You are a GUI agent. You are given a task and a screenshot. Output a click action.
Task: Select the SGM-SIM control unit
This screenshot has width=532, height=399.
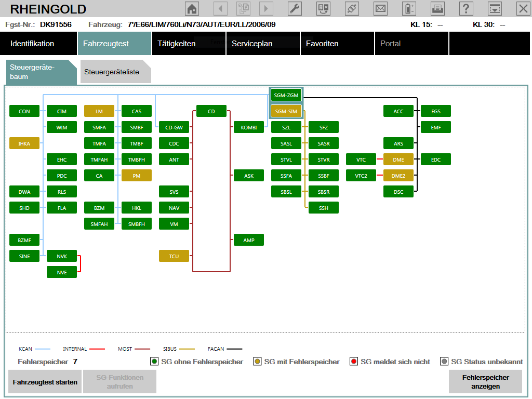pyautogui.click(x=286, y=111)
